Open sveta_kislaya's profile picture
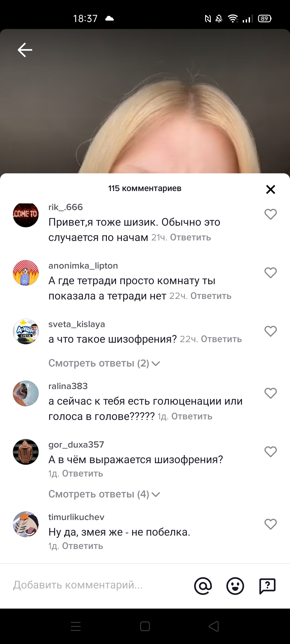This screenshot has height=644, width=290. coord(26,331)
